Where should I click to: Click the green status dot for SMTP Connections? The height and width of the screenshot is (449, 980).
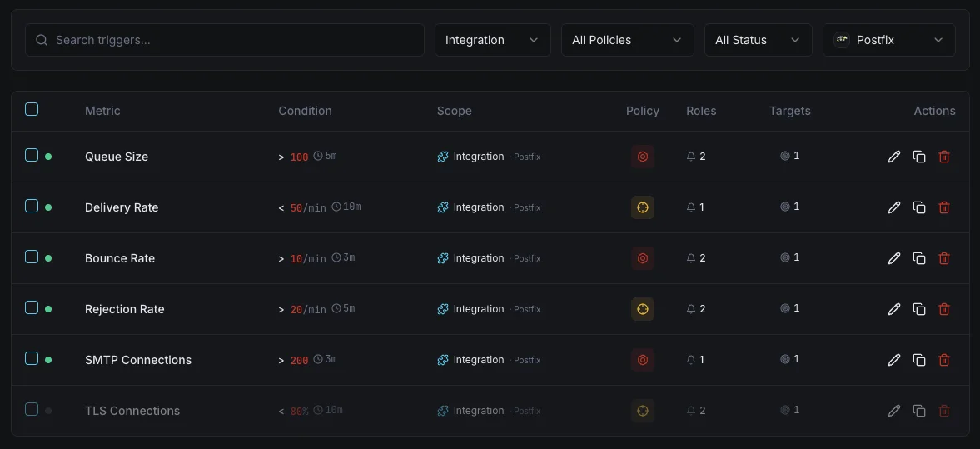tap(48, 360)
